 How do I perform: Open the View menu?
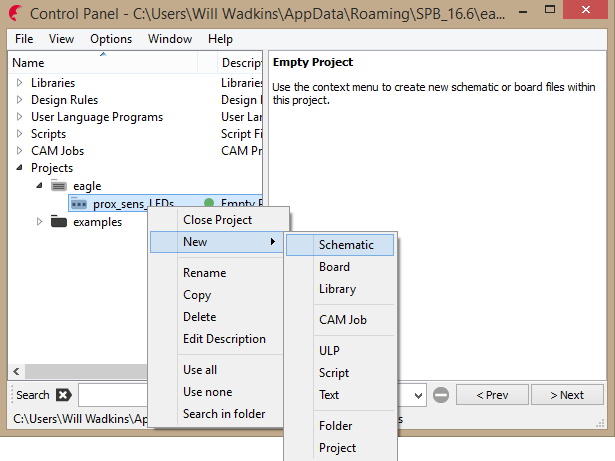(x=61, y=39)
